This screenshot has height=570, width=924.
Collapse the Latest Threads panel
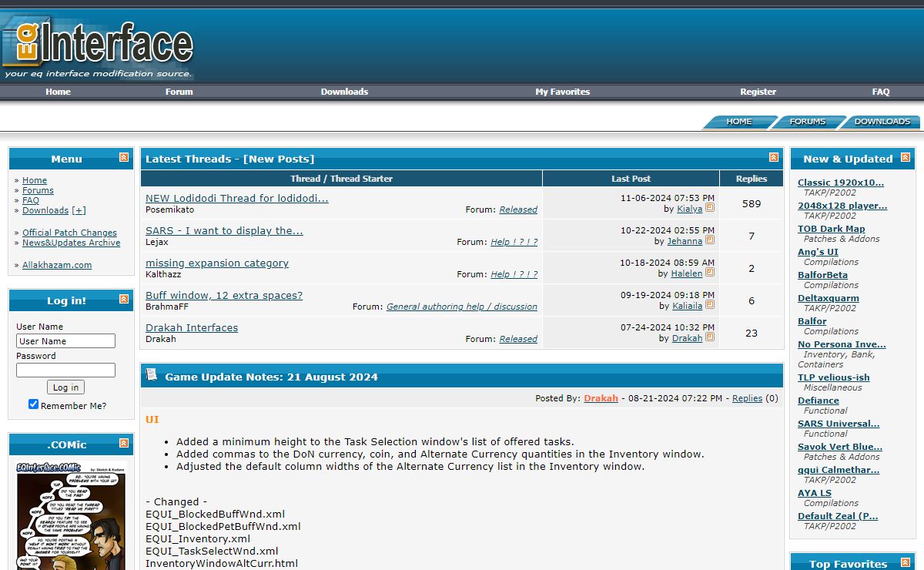774,158
